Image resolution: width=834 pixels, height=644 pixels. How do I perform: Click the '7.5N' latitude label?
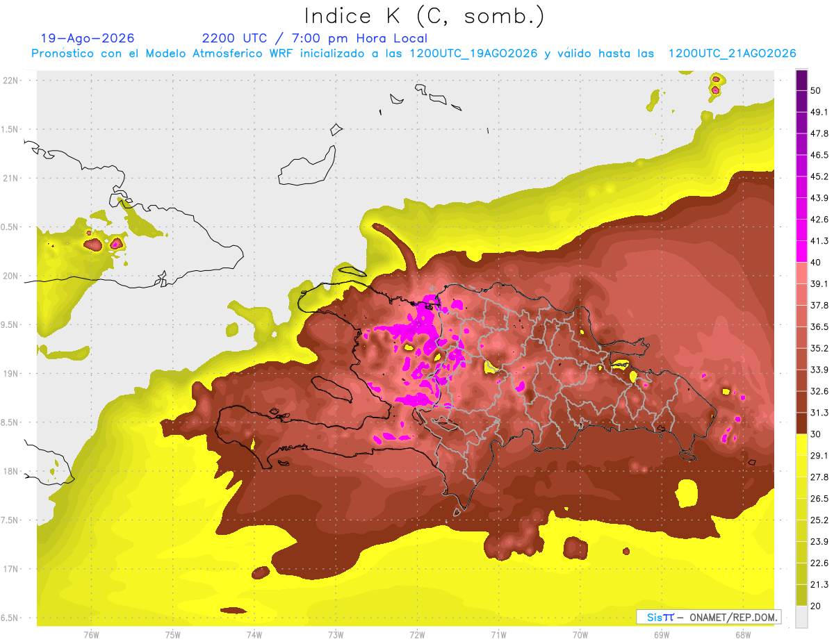click(10, 520)
